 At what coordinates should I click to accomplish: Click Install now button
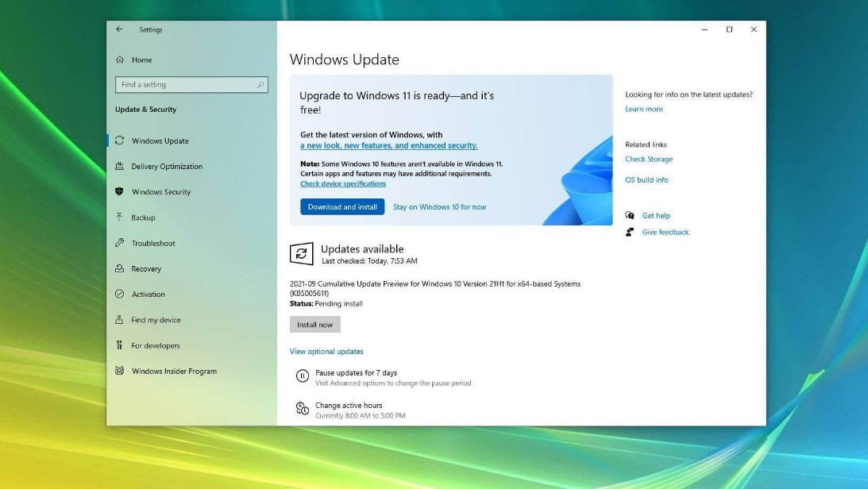point(315,324)
